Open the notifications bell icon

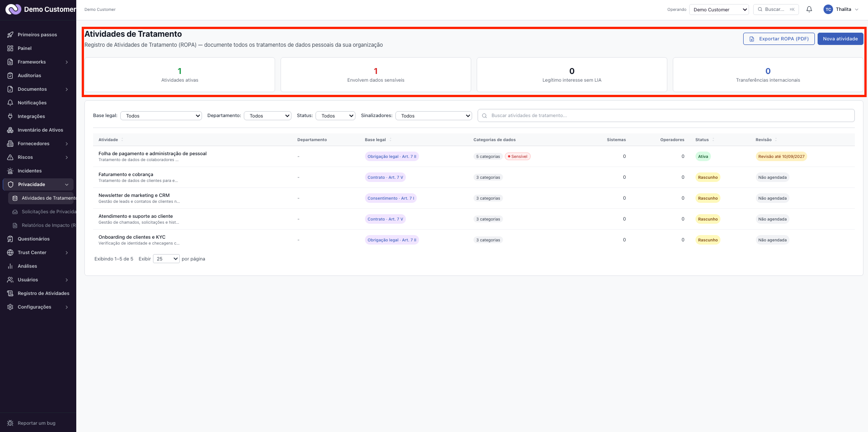point(809,9)
